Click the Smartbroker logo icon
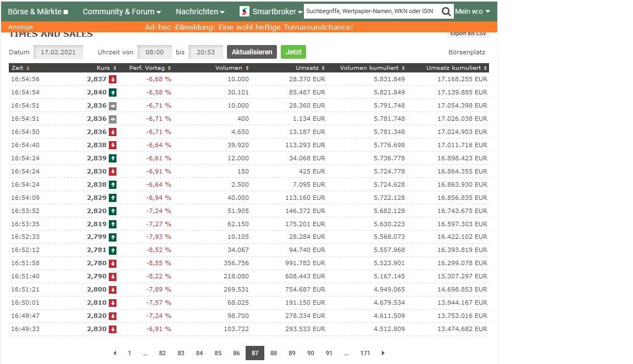 [245, 12]
